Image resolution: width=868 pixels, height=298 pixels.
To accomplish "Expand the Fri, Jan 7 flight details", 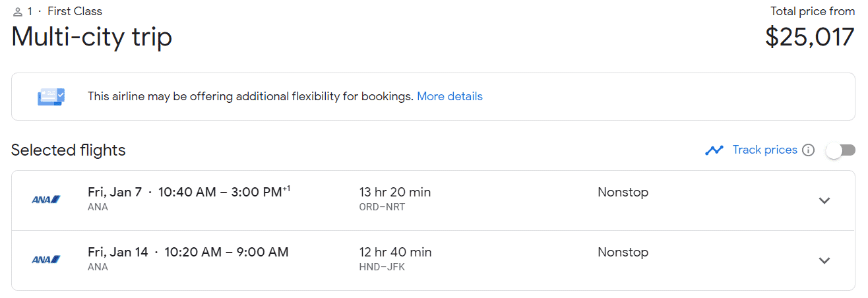I will pyautogui.click(x=824, y=200).
